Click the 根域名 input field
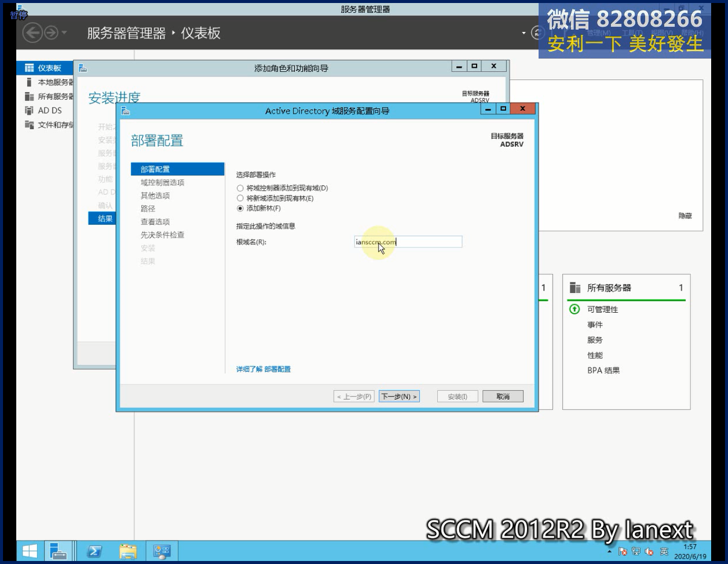This screenshot has width=728, height=564. coord(409,242)
